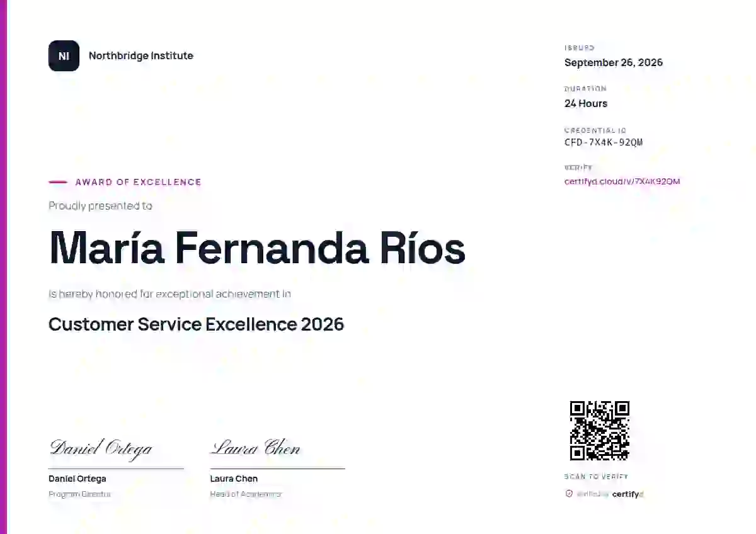Click the "CREDENTIAL ID" field label
The width and height of the screenshot is (756, 534).
click(595, 130)
